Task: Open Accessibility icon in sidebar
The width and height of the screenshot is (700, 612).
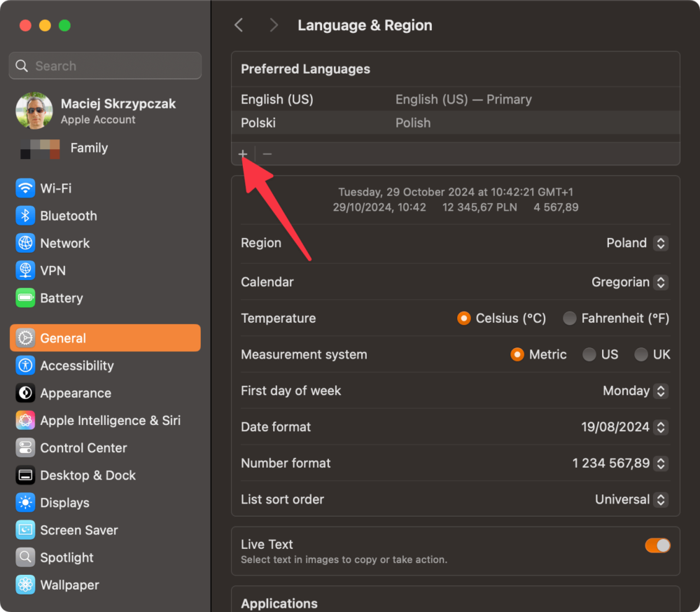Action: pyautogui.click(x=25, y=366)
